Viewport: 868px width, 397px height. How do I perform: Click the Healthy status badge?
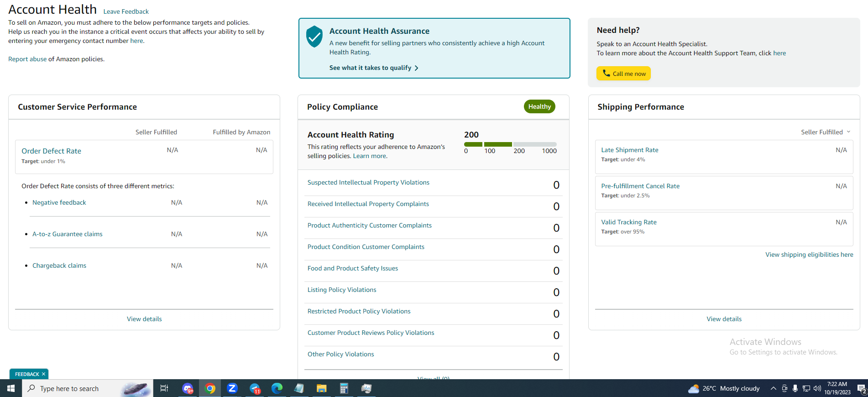click(539, 106)
